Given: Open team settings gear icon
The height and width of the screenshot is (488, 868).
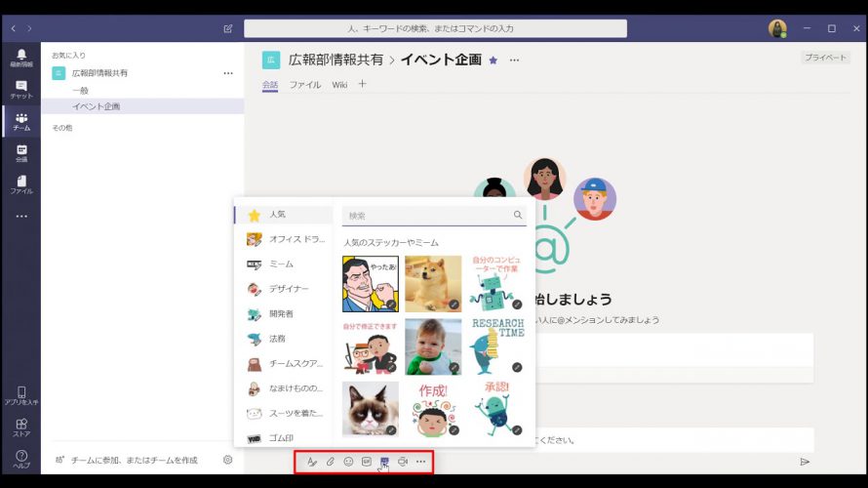Looking at the screenshot, I should coord(227,460).
